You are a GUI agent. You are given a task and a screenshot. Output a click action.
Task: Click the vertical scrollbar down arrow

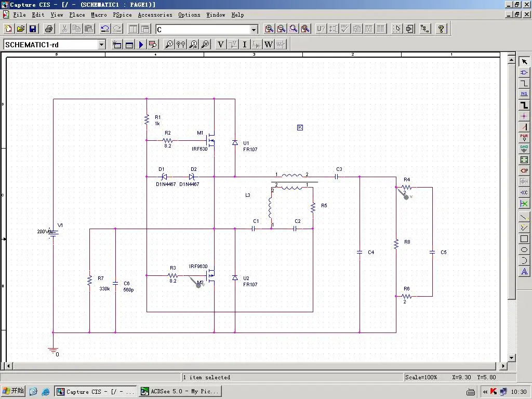pyautogui.click(x=512, y=357)
